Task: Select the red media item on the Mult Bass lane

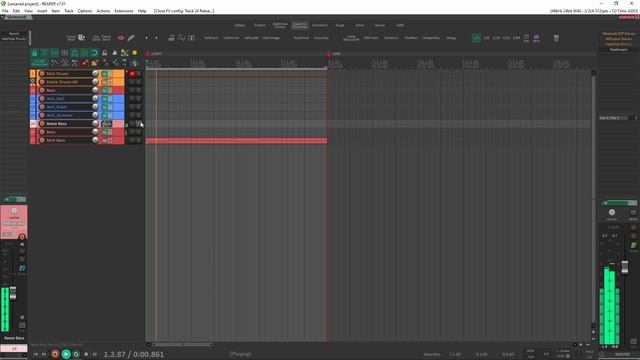Action: point(236,141)
